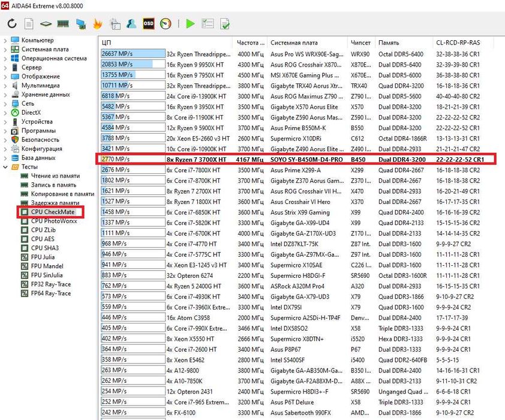Select the 26637 MP/s result bar
This screenshot has width=505, height=420.
coord(133,54)
